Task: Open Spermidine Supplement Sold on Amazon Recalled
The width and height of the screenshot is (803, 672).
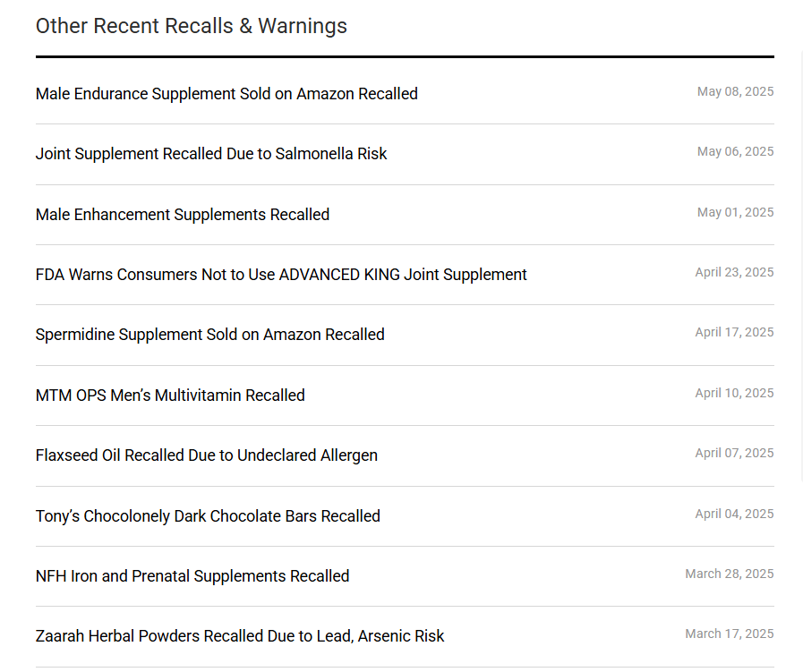Action: [x=210, y=335]
